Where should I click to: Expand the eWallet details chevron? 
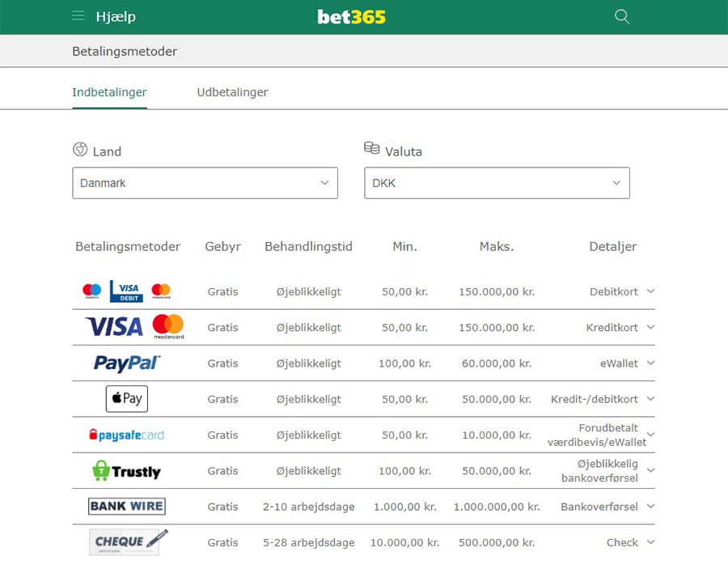point(651,363)
